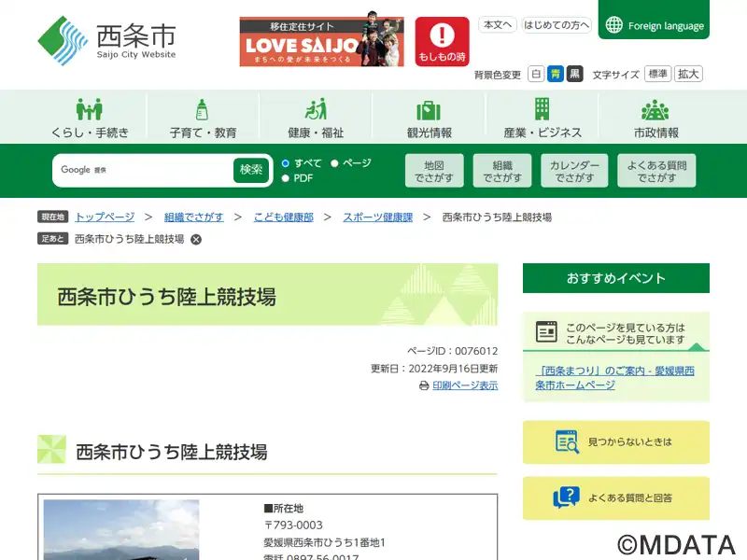The height and width of the screenshot is (560, 747).
Task: Go to こども健康部 breadcrumb link
Action: [x=284, y=217]
